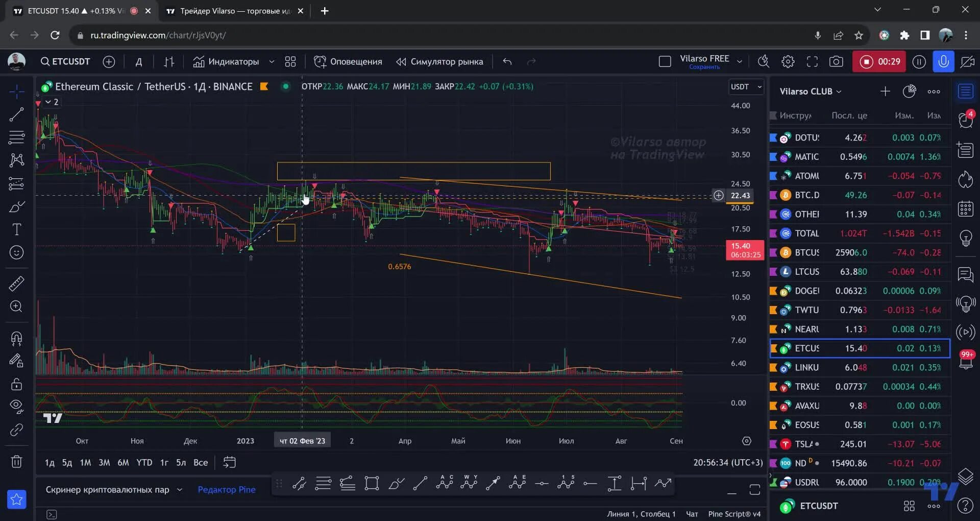
Task: Expand Скринер криптовалютных пар dropdown
Action: [179, 490]
